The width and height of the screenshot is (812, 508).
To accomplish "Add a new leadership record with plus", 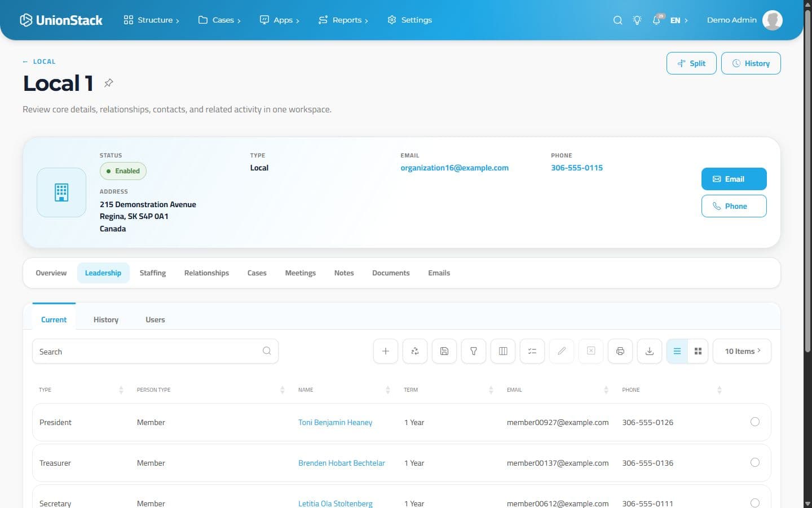I will tap(386, 351).
